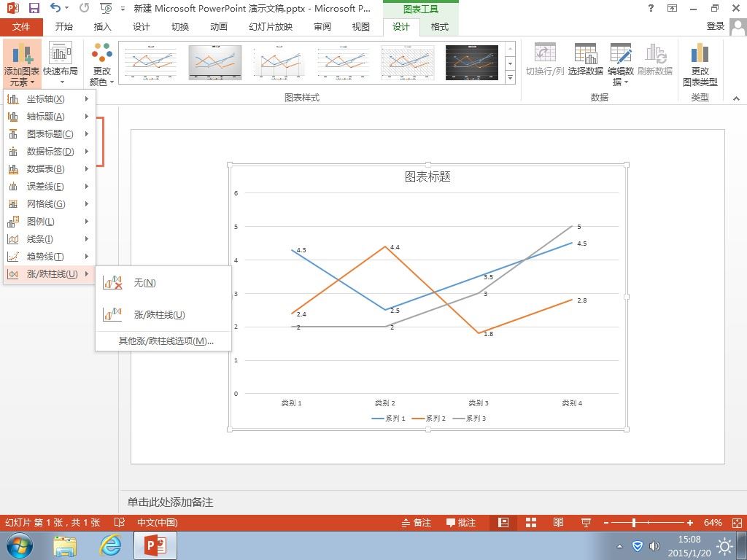Toggle the Notes (备注) button in status bar
This screenshot has width=747, height=560.
click(x=416, y=523)
